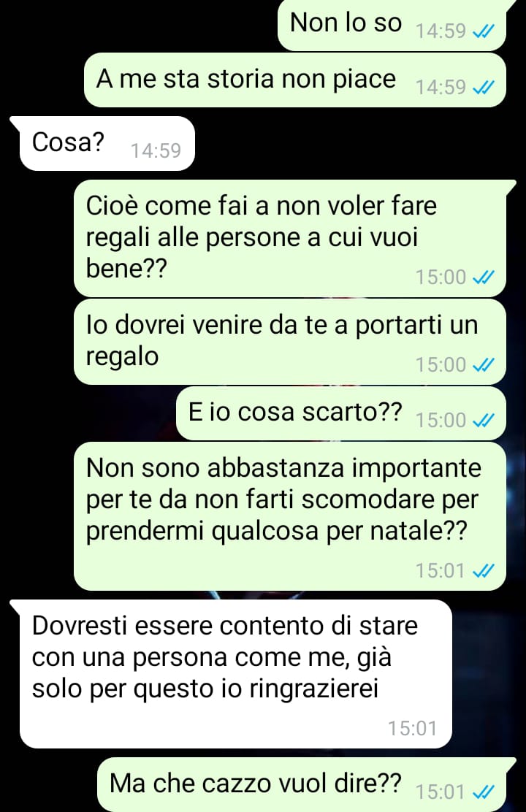The width and height of the screenshot is (526, 812).
Task: Select the "Non sono abbastanza importante" message
Action: point(290,516)
